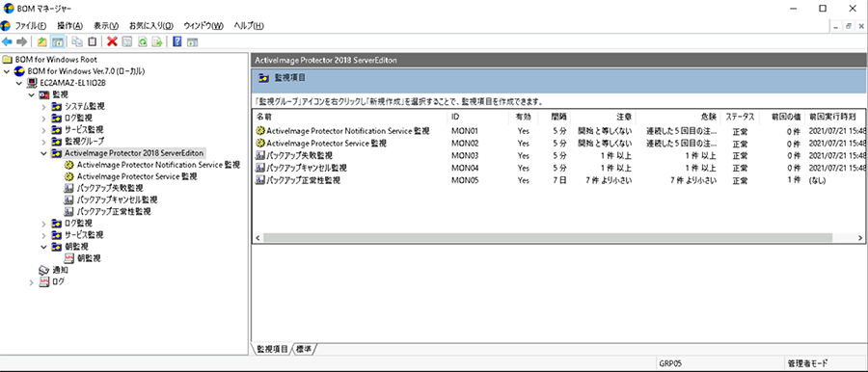This screenshot has height=372, width=868.
Task: Collapse the 監視 tree node
Action: 32,94
